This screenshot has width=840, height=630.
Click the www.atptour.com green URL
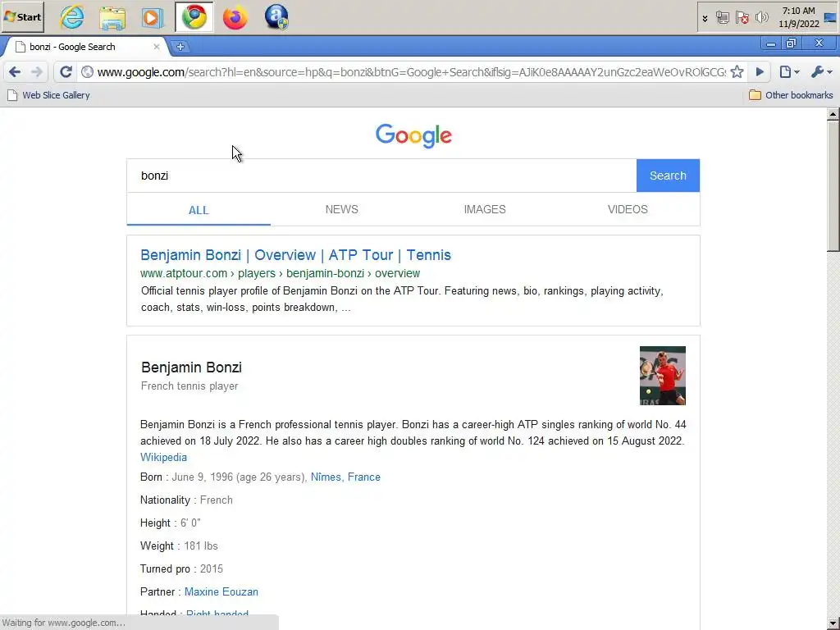click(x=281, y=273)
